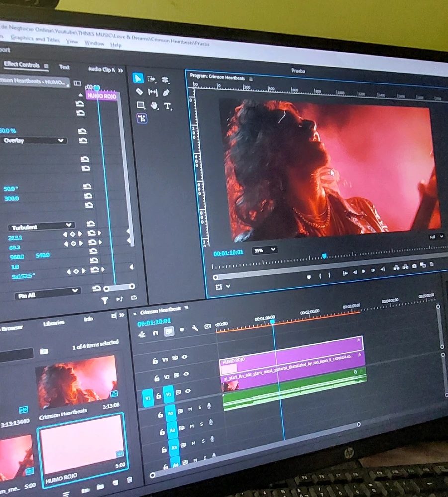Click the Program monitor playhead scrubber

pyautogui.click(x=324, y=256)
